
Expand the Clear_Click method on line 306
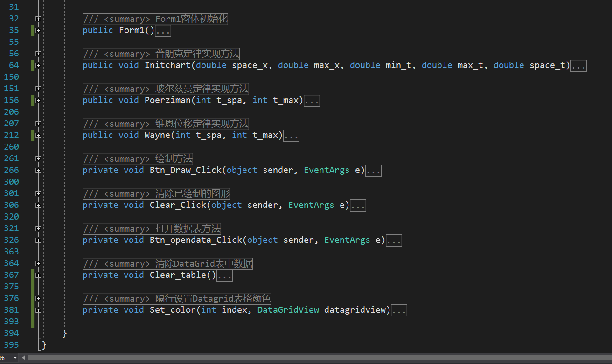(x=38, y=206)
